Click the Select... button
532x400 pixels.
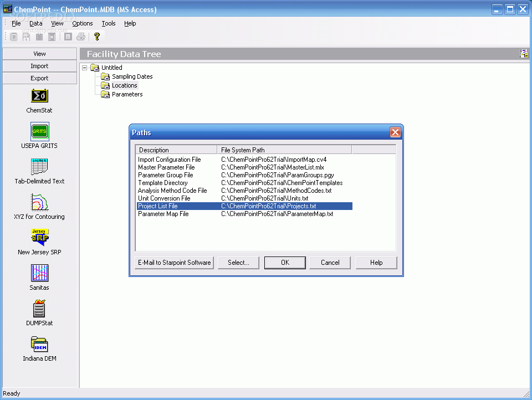tap(238, 263)
